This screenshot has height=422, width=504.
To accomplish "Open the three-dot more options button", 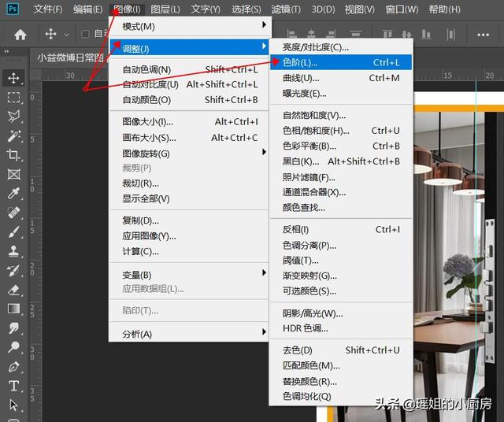I will point(483,35).
